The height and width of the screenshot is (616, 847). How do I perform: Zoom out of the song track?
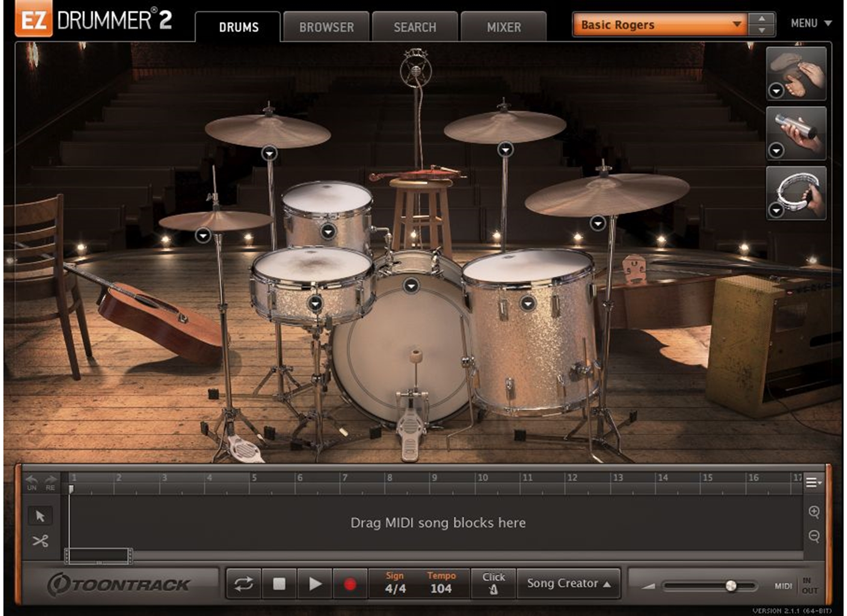tap(814, 536)
